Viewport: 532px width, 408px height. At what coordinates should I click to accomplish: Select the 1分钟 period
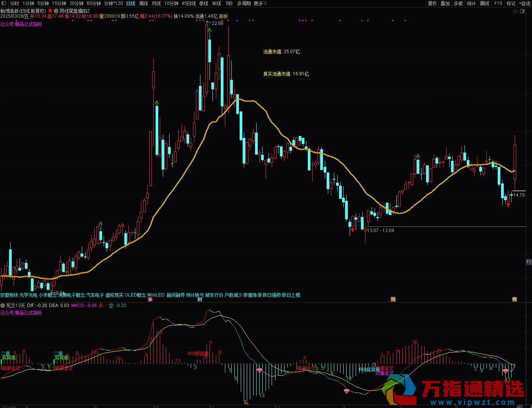(28, 3)
